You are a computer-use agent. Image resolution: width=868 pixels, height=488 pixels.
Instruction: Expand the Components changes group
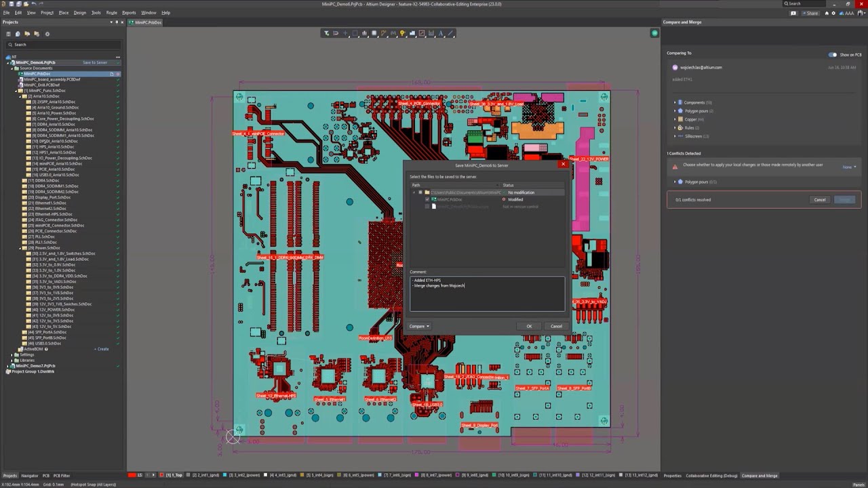coord(675,102)
